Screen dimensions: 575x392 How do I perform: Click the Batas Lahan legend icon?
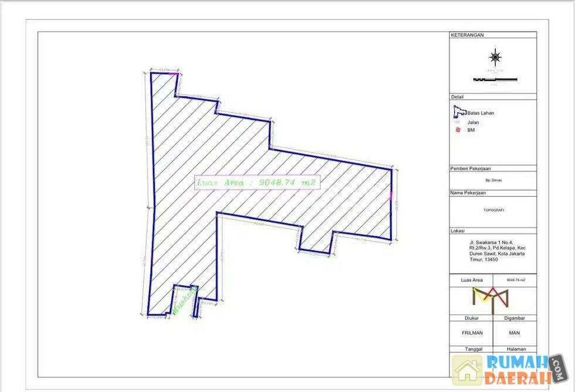coord(459,111)
